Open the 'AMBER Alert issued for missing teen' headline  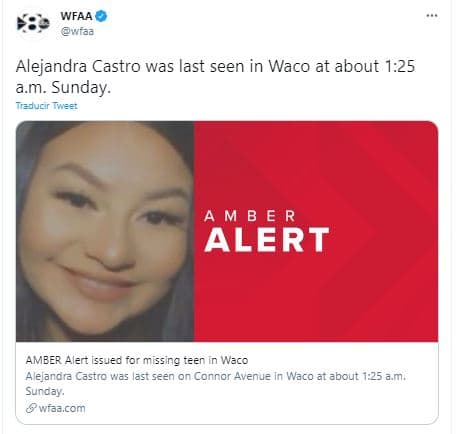click(137, 360)
